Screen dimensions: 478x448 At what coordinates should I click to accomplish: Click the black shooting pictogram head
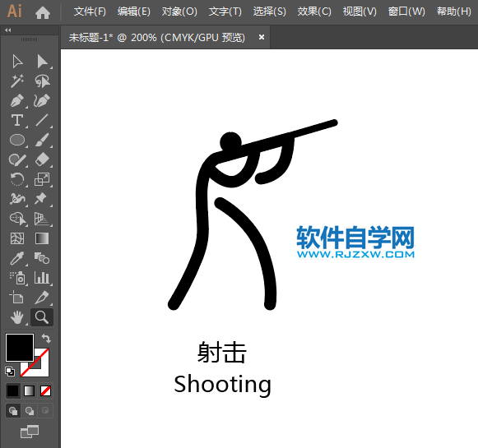click(x=230, y=142)
